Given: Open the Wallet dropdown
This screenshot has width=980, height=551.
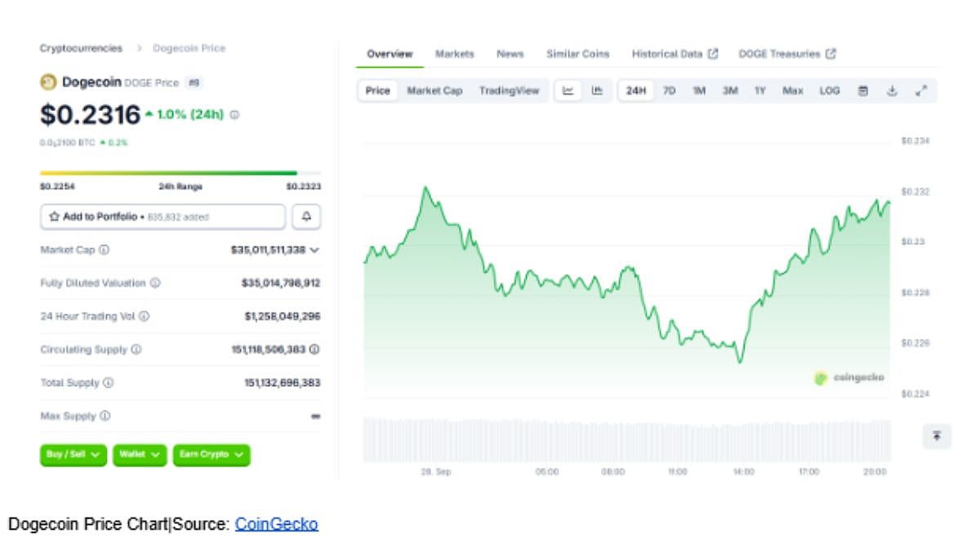Looking at the screenshot, I should click(x=140, y=455).
